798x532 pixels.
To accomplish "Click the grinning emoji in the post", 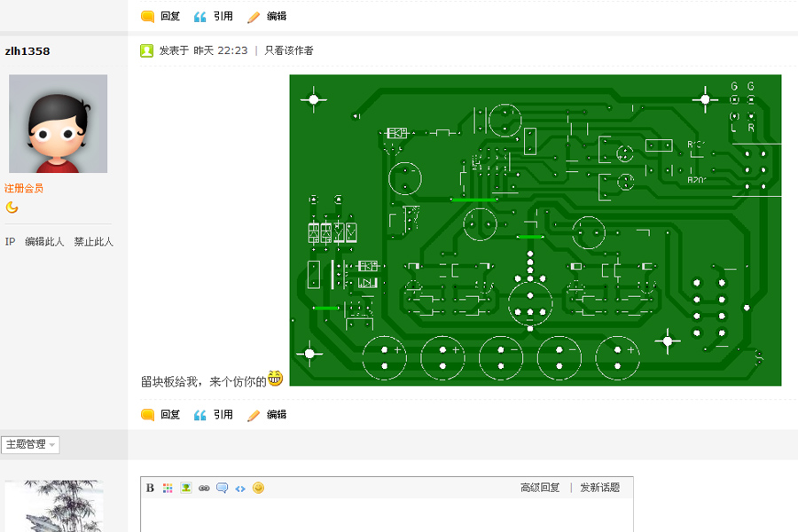I will click(275, 379).
